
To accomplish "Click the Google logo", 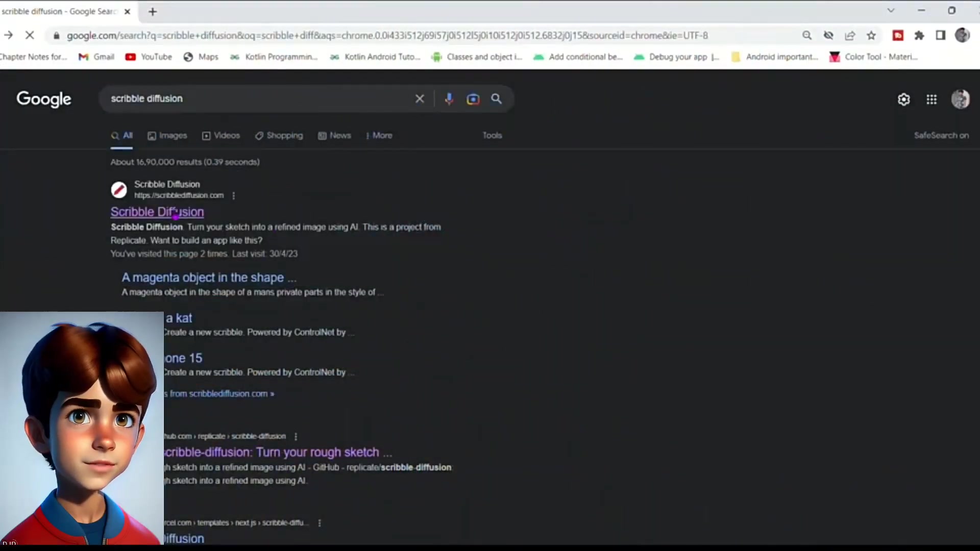I will (x=44, y=99).
